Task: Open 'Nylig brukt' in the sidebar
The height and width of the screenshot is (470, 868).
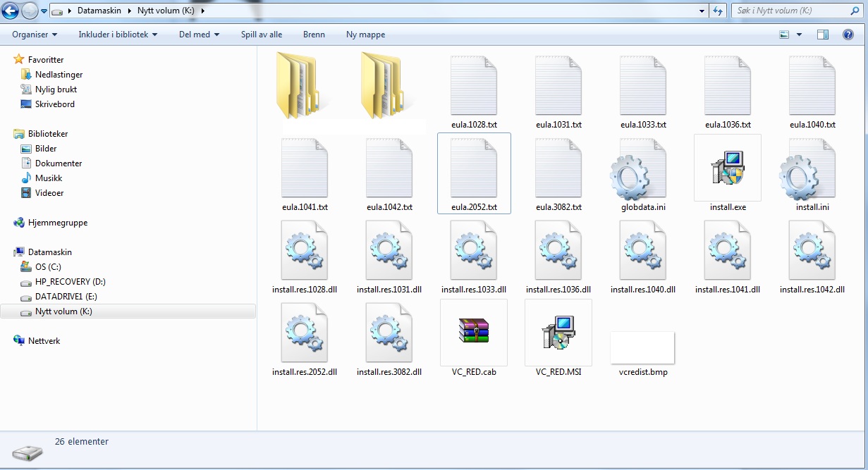Action: click(56, 89)
